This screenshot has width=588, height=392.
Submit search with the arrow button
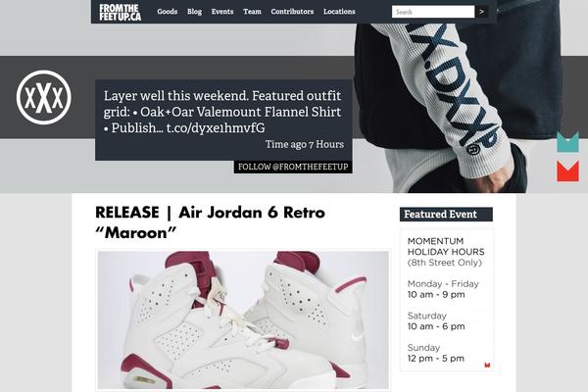481,12
